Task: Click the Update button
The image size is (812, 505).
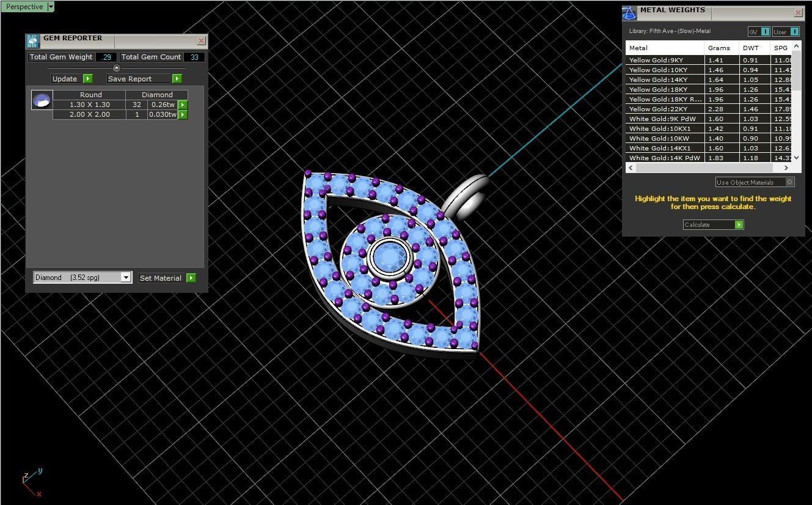Action: tap(67, 79)
